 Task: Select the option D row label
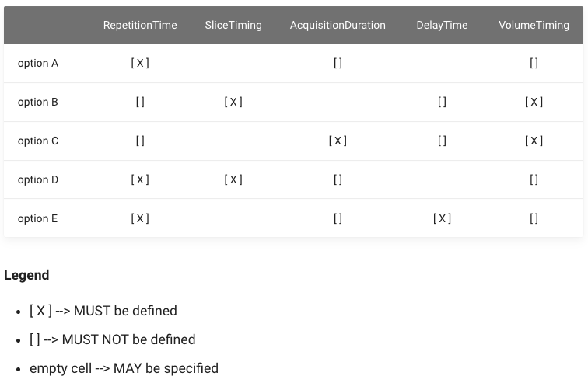[38, 179]
